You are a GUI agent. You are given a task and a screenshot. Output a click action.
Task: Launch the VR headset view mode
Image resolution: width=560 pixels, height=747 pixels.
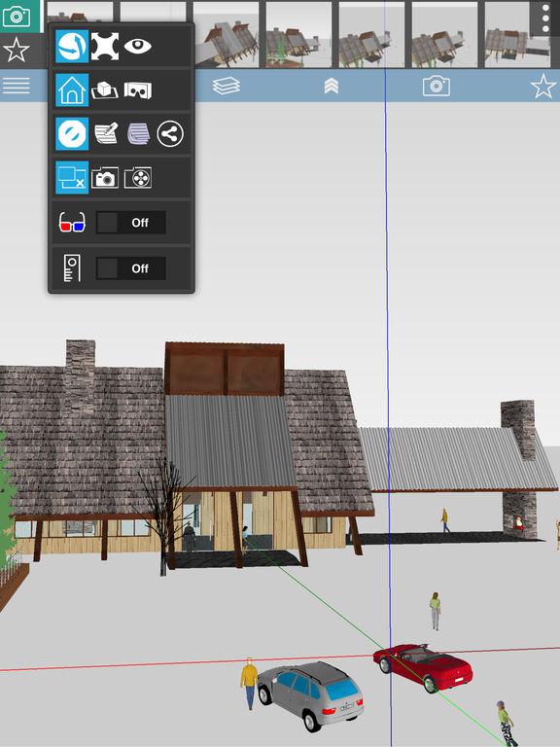(138, 90)
